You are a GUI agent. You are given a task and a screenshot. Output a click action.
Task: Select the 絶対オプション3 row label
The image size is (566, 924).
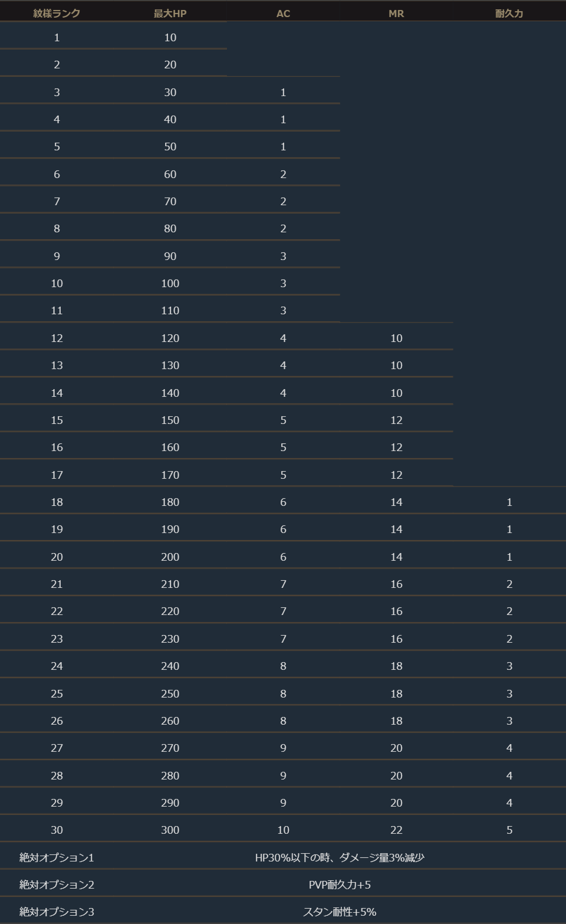57,912
